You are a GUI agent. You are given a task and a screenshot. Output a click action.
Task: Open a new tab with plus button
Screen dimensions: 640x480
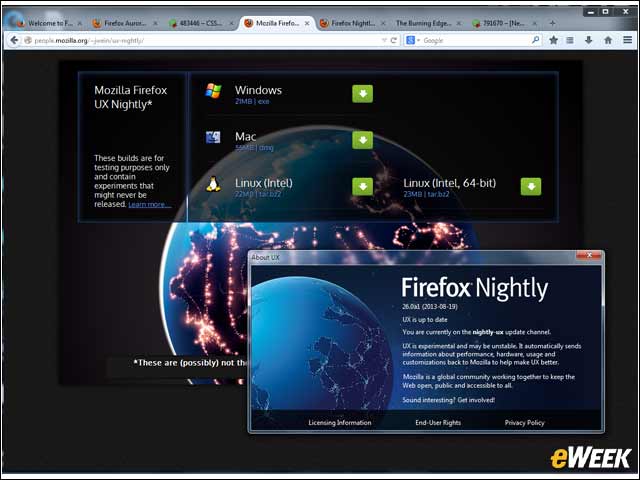click(552, 24)
